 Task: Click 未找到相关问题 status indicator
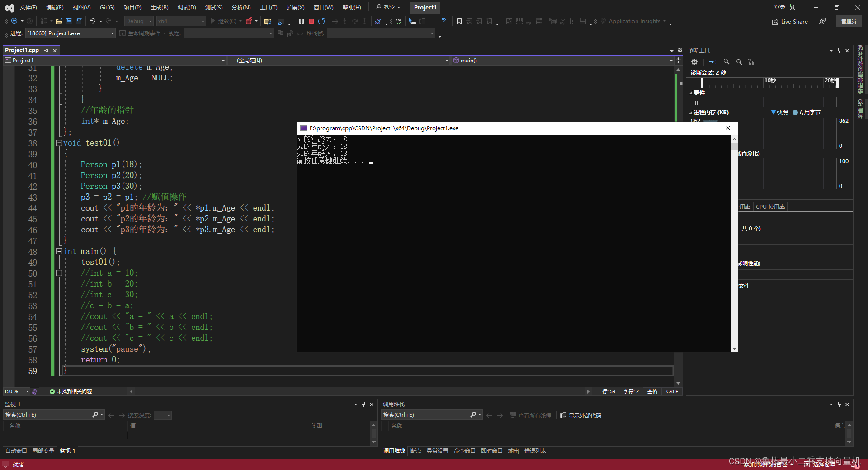point(71,391)
